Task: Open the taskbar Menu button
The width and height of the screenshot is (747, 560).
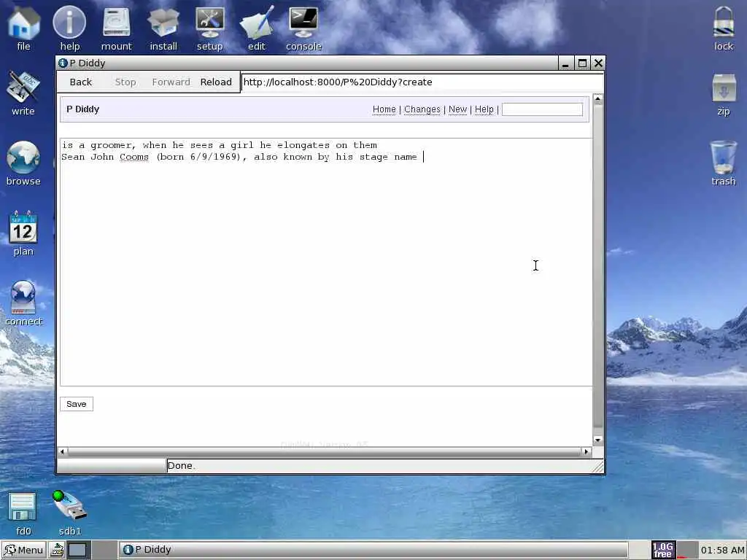Action: [x=24, y=550]
